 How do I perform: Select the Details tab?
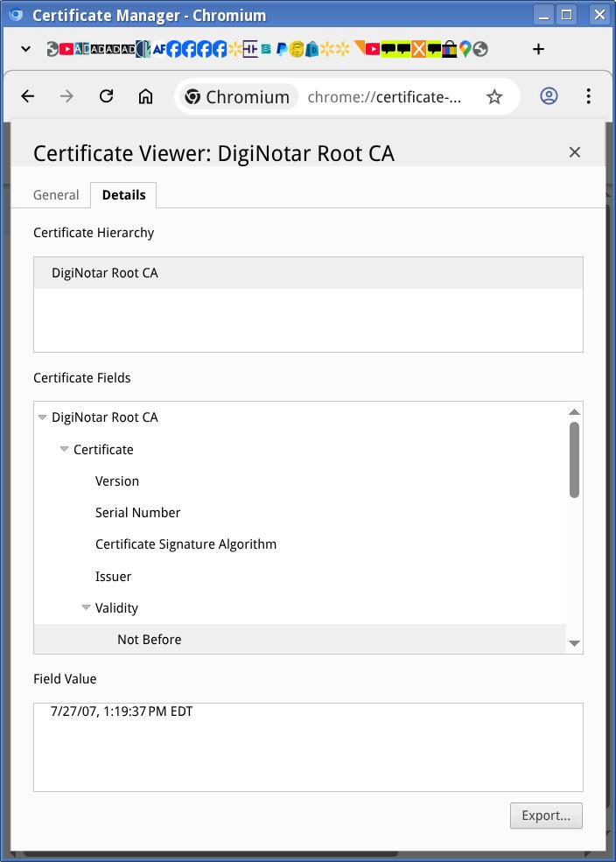tap(123, 195)
